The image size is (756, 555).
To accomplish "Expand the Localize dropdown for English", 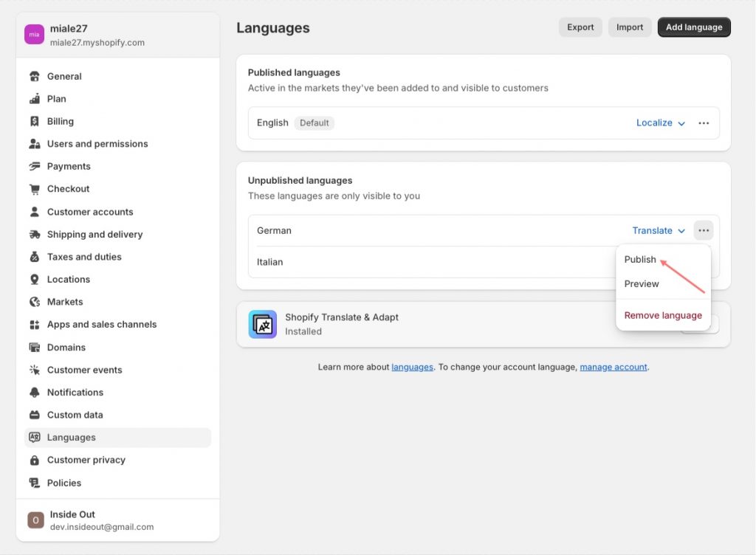I will click(661, 123).
